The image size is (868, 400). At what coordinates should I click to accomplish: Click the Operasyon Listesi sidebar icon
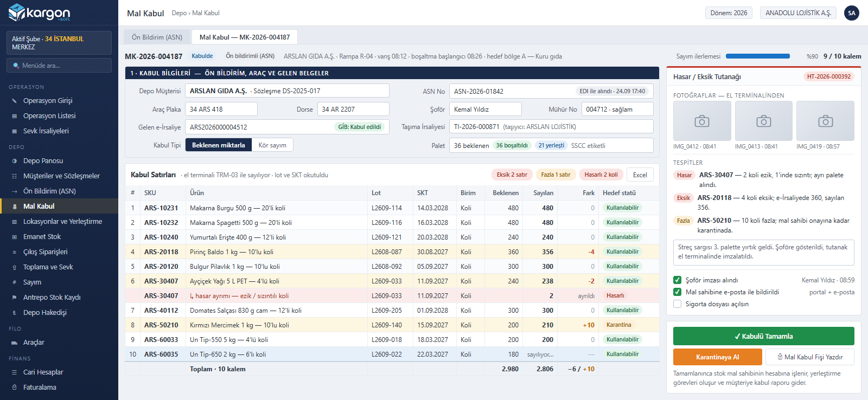pos(15,116)
